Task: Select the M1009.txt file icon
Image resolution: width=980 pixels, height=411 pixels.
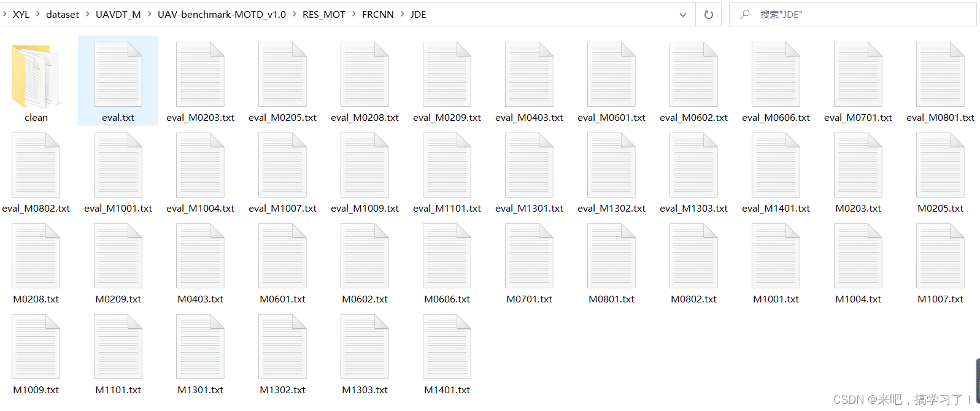Action: (36, 347)
